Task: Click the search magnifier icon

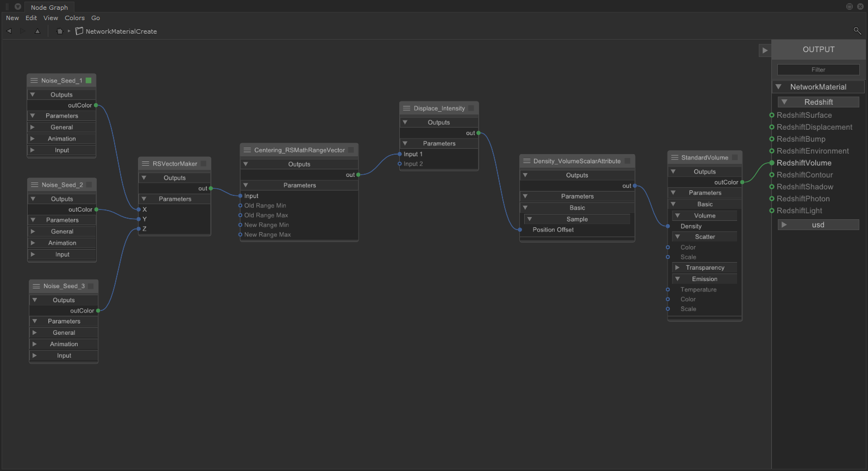Action: tap(857, 31)
